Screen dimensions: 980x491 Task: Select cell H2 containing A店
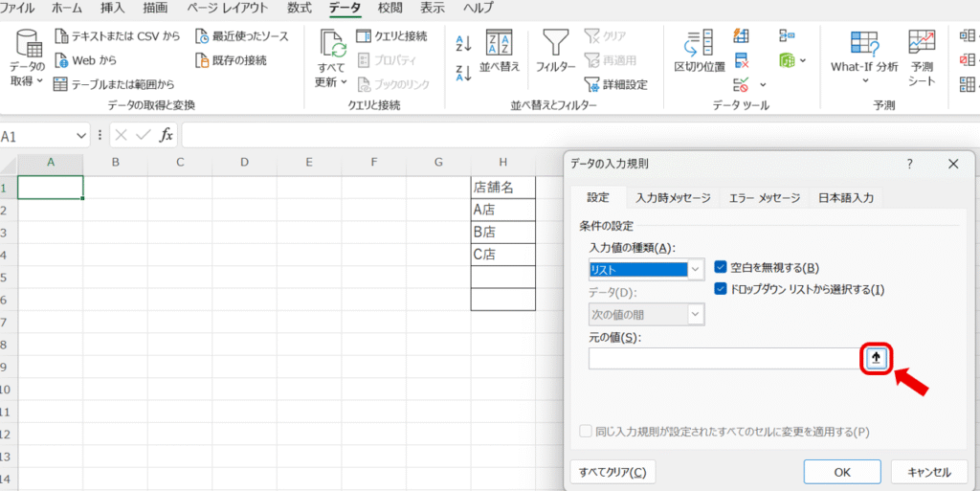pyautogui.click(x=502, y=210)
